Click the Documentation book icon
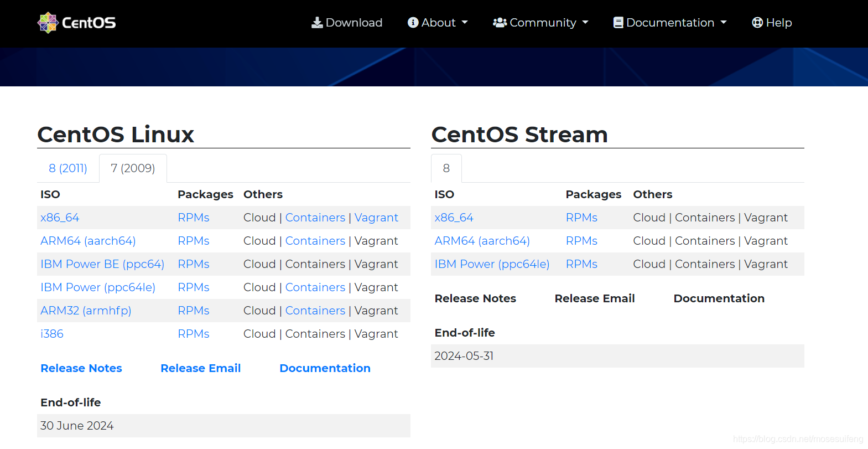868x449 pixels. coord(618,23)
